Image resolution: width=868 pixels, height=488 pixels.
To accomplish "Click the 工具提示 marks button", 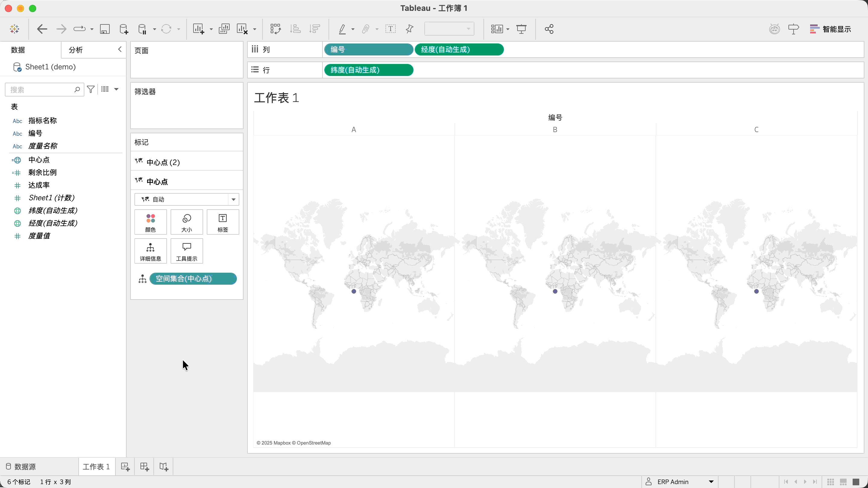I will pyautogui.click(x=186, y=251).
